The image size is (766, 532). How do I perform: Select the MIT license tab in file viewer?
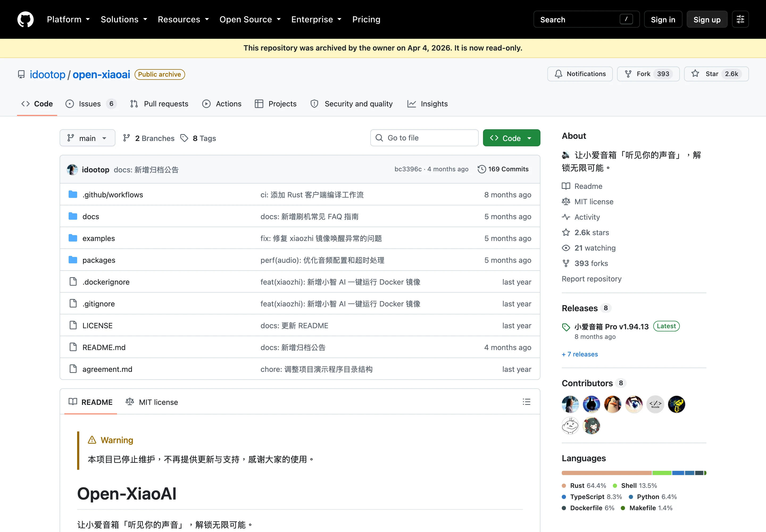pyautogui.click(x=152, y=402)
